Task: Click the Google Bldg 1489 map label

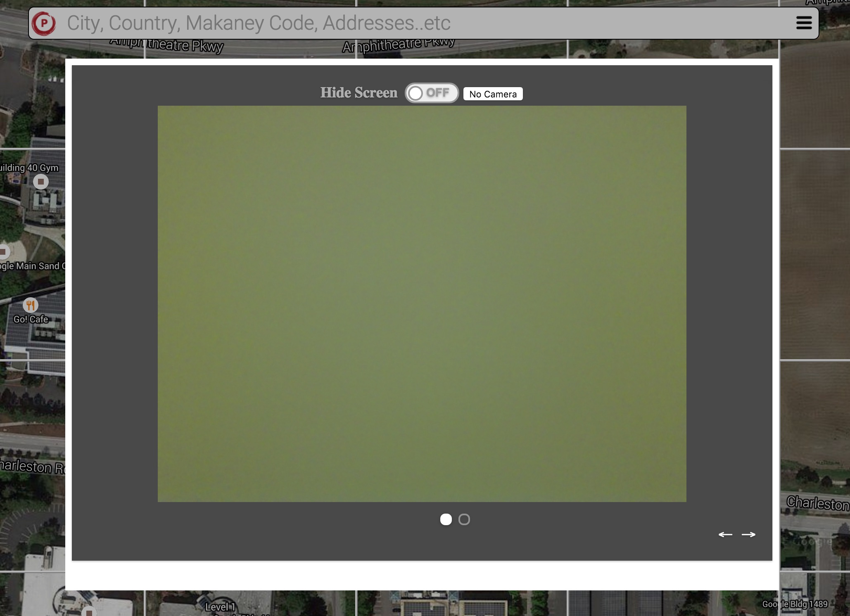Action: (x=795, y=604)
